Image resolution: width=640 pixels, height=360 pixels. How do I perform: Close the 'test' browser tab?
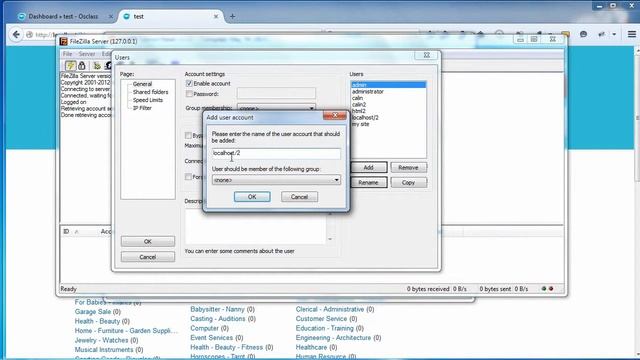coord(216,16)
